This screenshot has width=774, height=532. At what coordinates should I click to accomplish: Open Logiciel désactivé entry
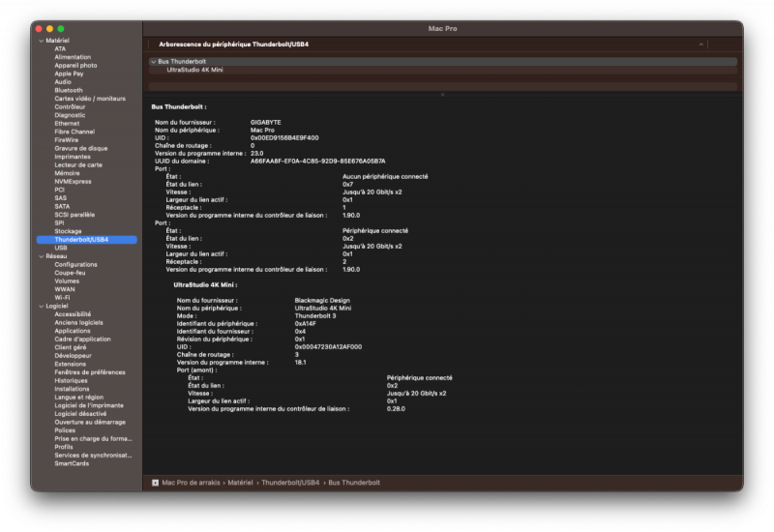point(80,414)
